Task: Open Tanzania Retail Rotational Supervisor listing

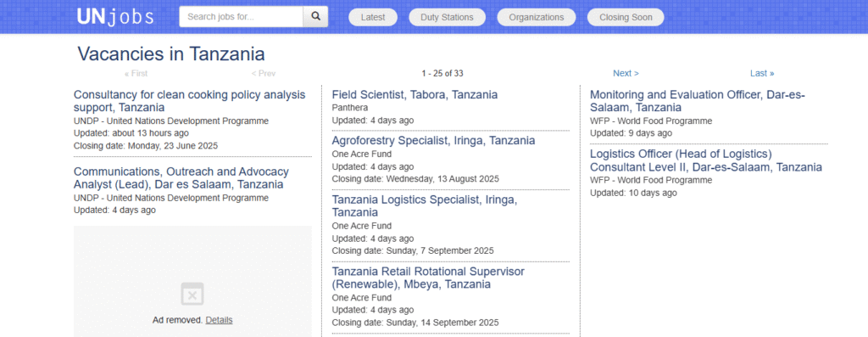Action: coord(428,278)
